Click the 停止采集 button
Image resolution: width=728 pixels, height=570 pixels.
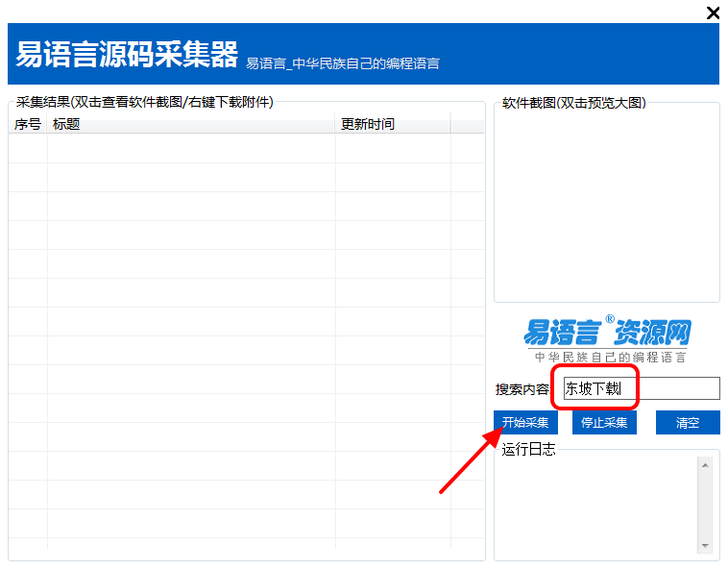(604, 422)
